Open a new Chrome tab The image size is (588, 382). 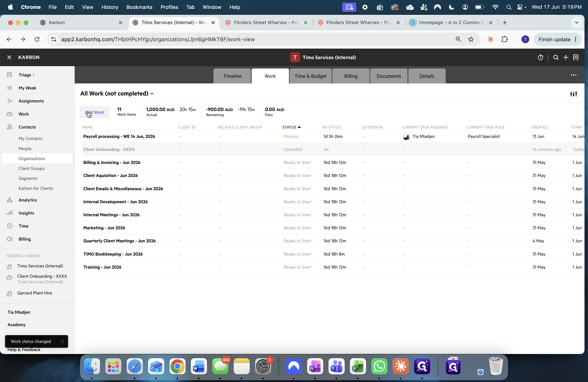[x=505, y=23]
